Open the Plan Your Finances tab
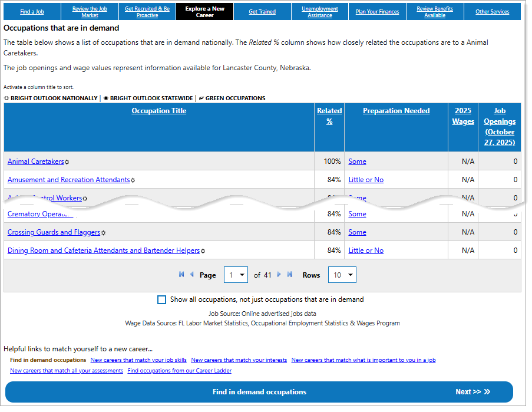Image resolution: width=532 pixels, height=412 pixels. click(377, 12)
